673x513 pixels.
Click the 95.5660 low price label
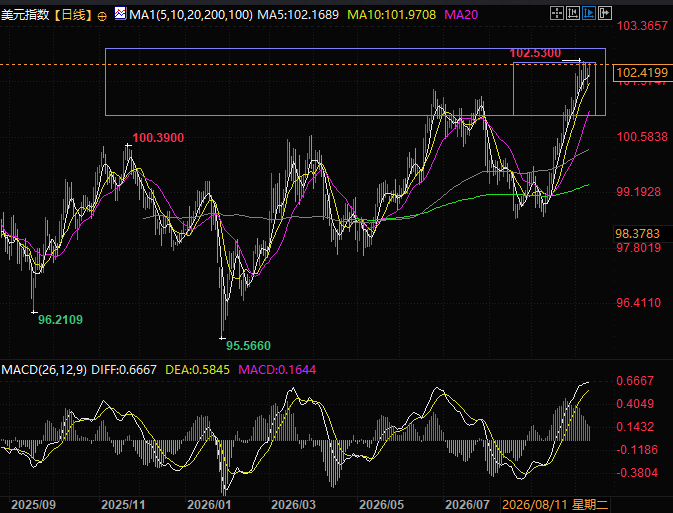(248, 346)
